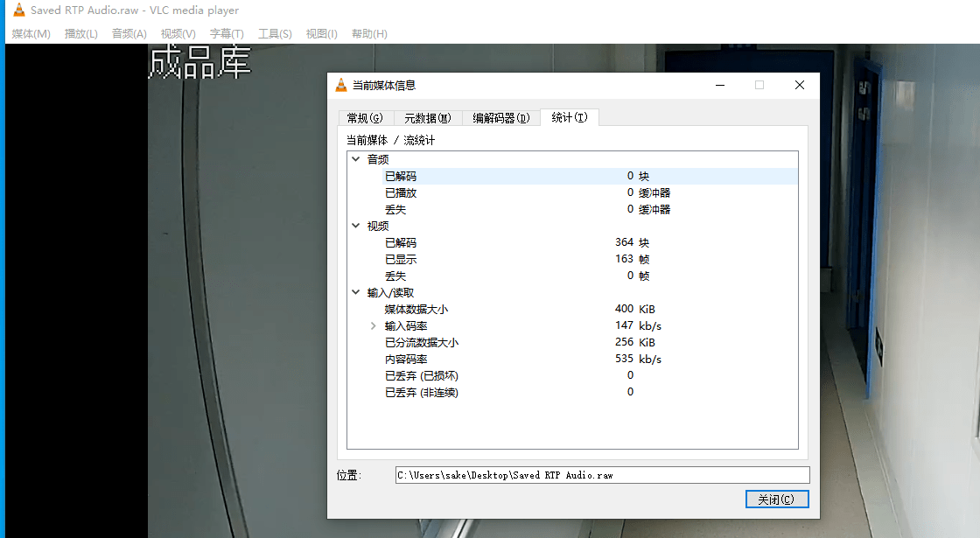The height and width of the screenshot is (538, 980).
Task: Open the 视频(V) menu
Action: [178, 34]
